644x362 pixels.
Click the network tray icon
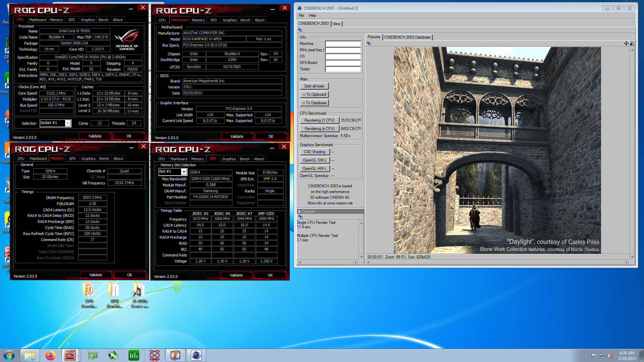point(602,356)
